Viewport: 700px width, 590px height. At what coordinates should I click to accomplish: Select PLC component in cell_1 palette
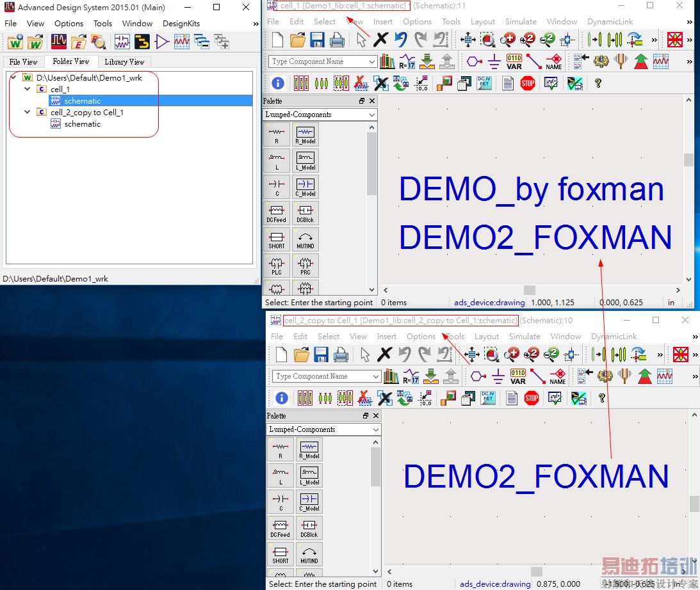276,266
